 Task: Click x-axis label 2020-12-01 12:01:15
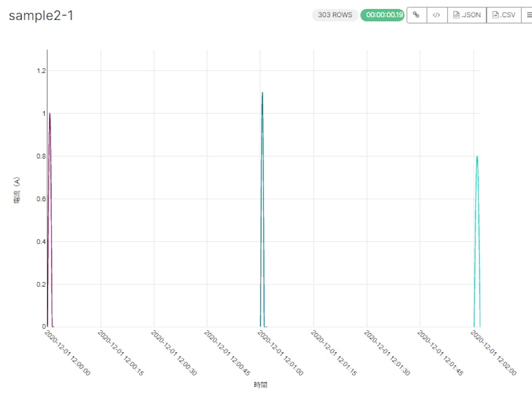pyautogui.click(x=334, y=353)
